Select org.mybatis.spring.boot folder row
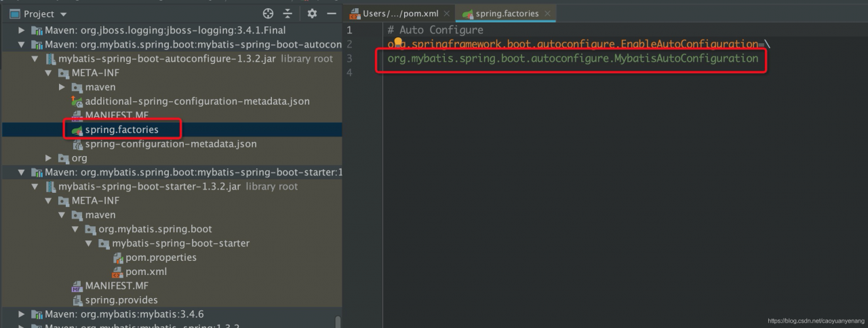Screen dimensions: 868x328 [155, 229]
